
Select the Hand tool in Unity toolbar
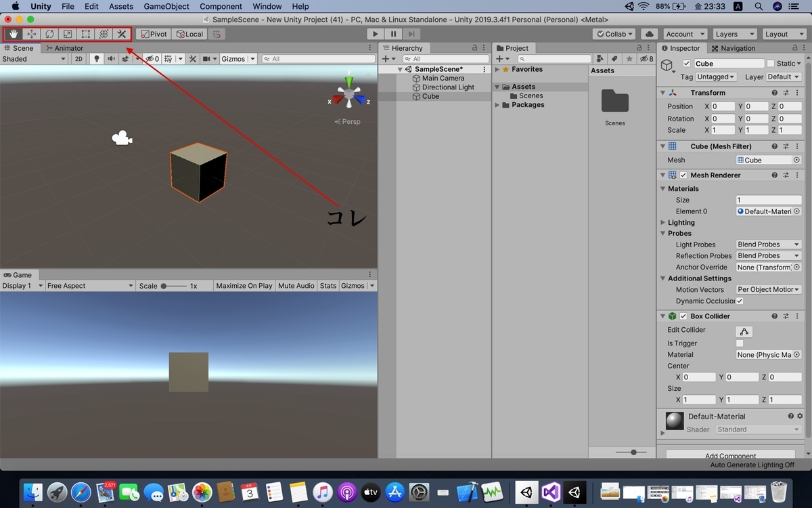pyautogui.click(x=14, y=34)
